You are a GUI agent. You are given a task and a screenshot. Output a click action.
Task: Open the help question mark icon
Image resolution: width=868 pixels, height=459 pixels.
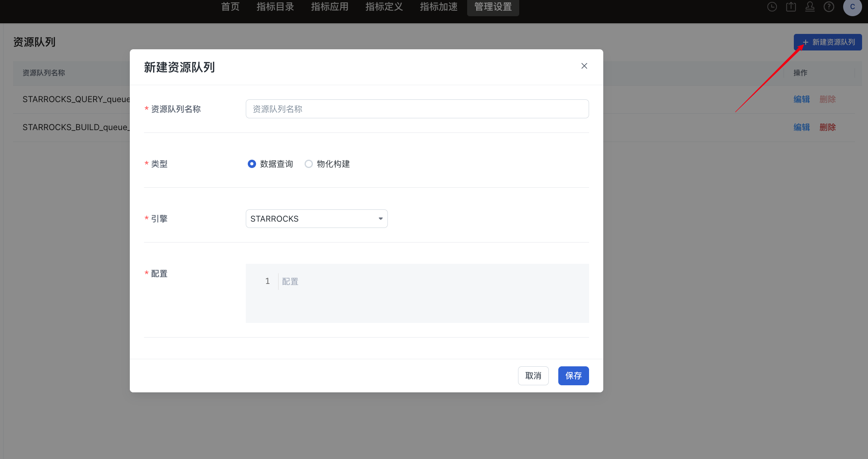point(829,7)
